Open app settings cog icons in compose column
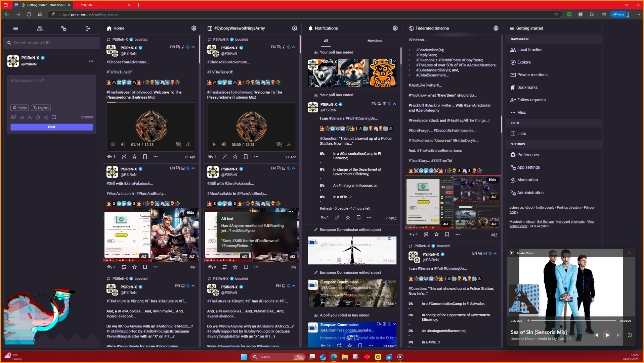 click(64, 29)
